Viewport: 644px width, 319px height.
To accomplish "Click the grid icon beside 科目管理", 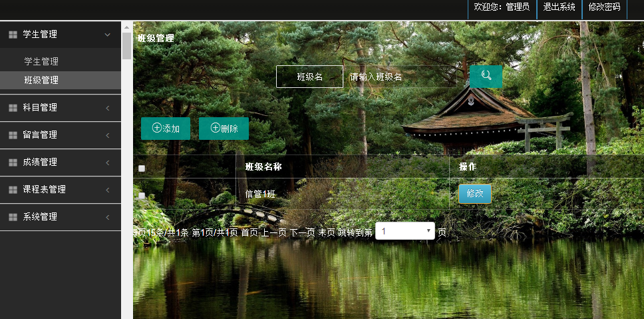I will 13,108.
